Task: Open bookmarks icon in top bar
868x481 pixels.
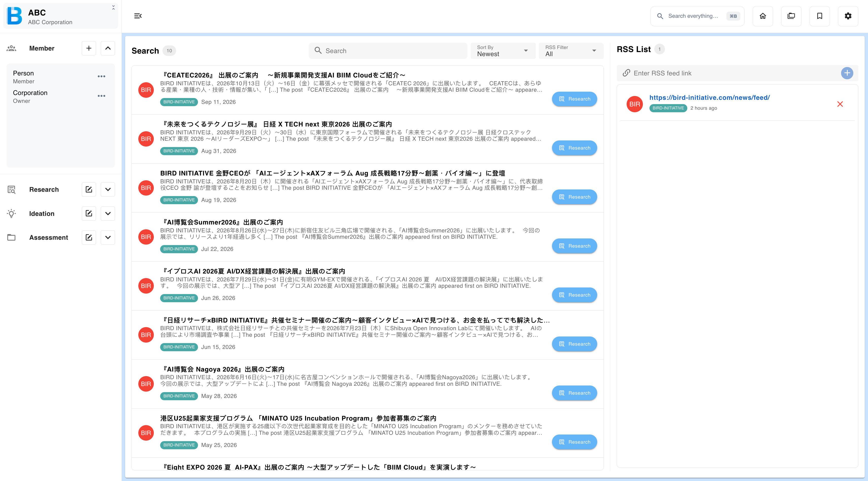Action: 820,16
